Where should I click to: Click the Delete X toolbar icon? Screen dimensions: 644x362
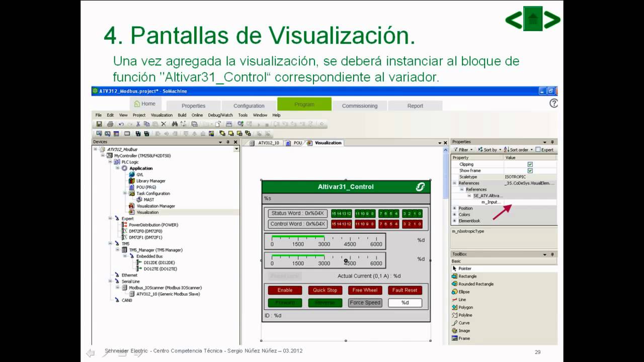[164, 124]
